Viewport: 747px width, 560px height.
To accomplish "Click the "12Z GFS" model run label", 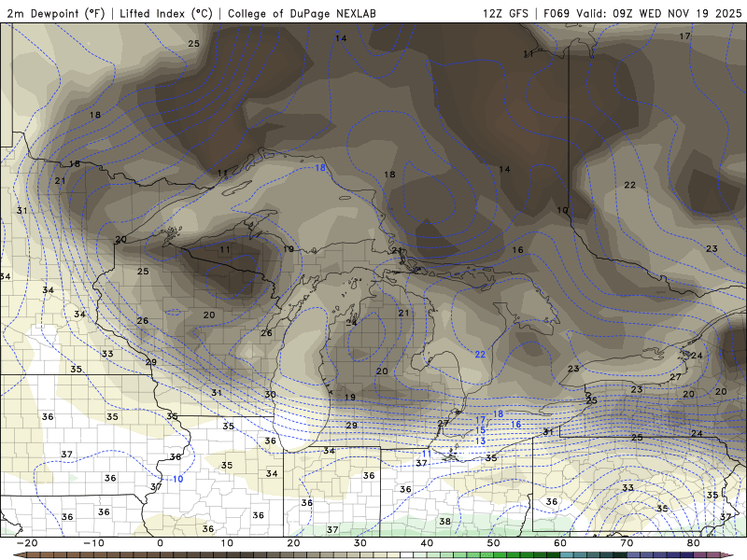I will [505, 13].
